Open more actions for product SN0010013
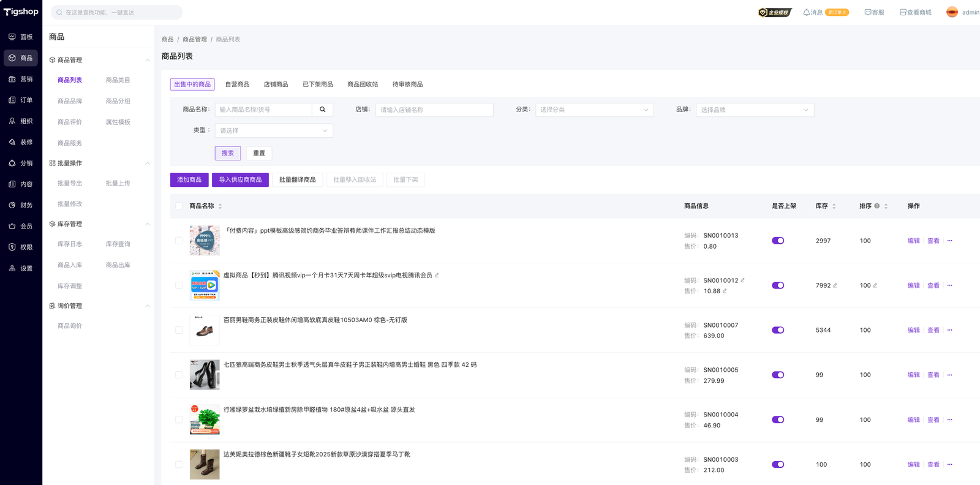 point(950,241)
